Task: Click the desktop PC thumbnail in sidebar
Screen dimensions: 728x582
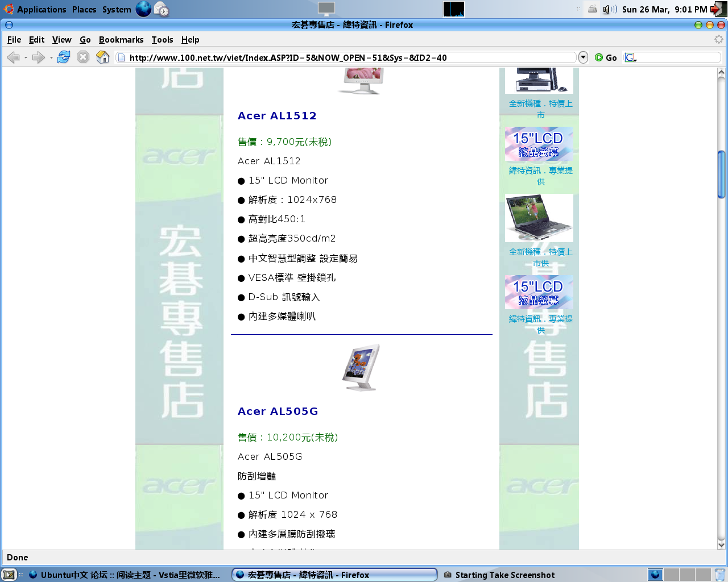Action: (x=539, y=80)
